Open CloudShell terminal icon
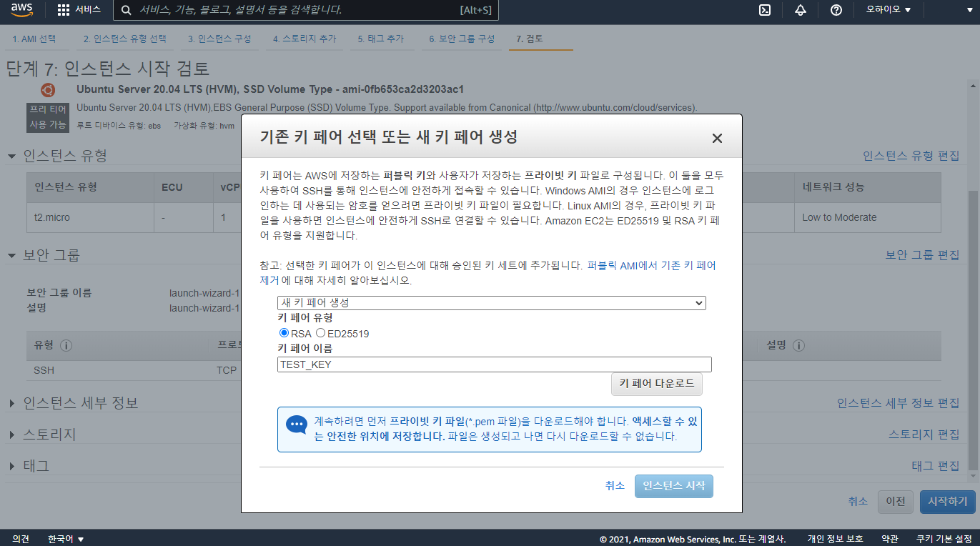 click(x=765, y=10)
